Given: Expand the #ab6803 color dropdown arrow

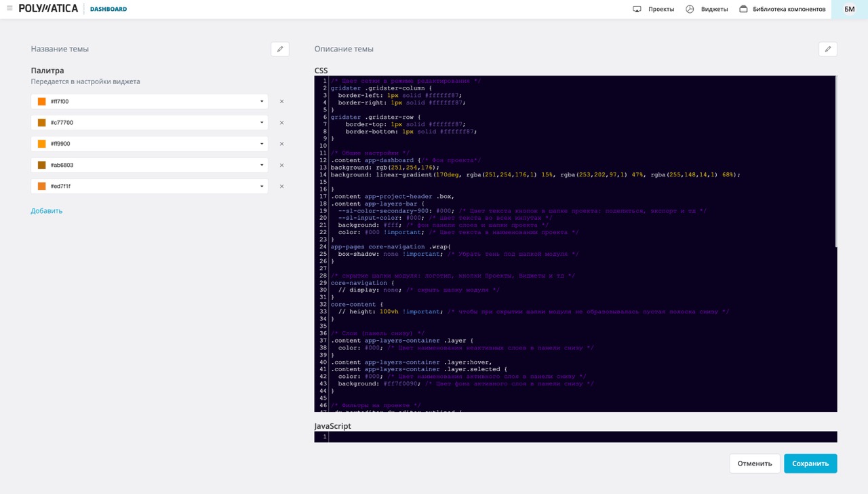Looking at the screenshot, I should pos(262,165).
